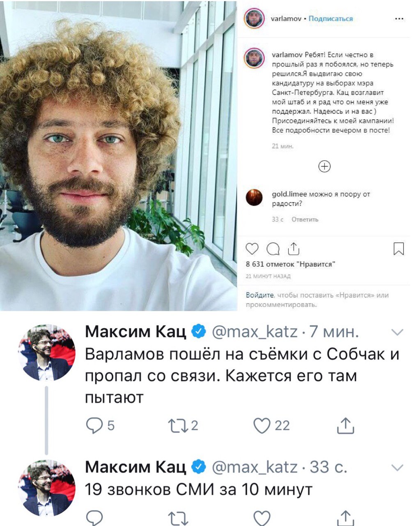The width and height of the screenshot is (420, 526).
Task: Open the @max_katz handle in first tweet
Action: click(x=255, y=331)
